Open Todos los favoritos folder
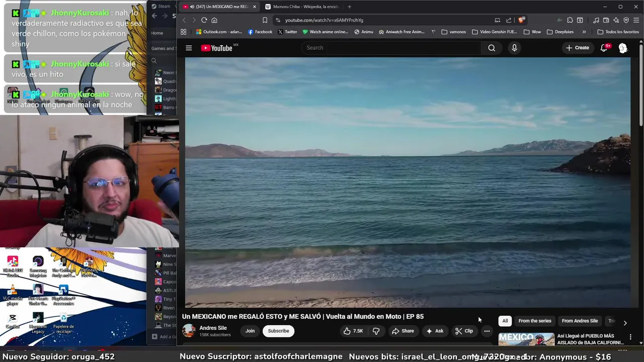The image size is (644, 362). tap(618, 32)
